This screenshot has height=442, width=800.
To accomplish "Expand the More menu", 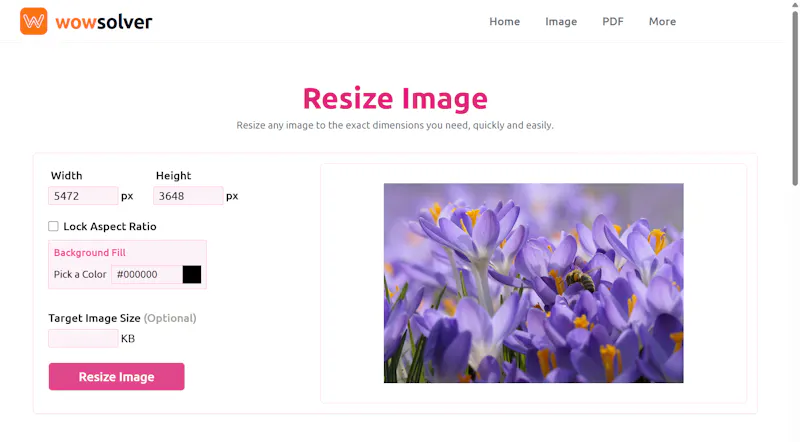I will (662, 21).
